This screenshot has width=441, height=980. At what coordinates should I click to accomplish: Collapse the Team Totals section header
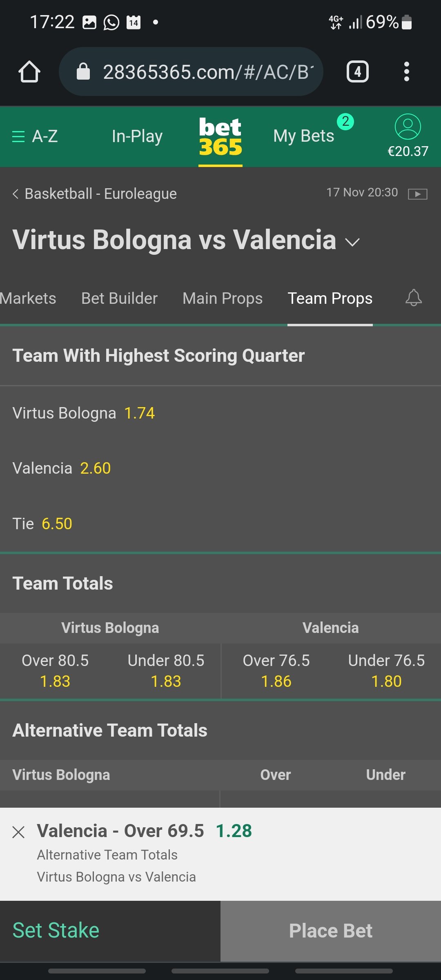point(220,584)
